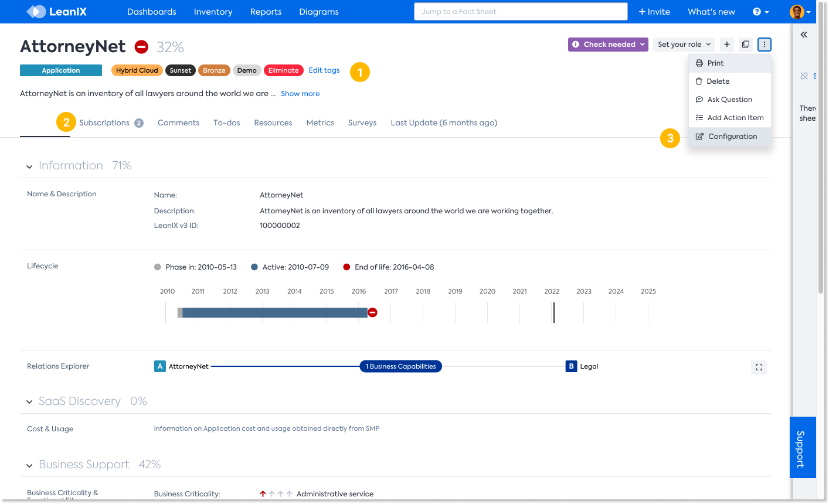The height and width of the screenshot is (504, 829).
Task: Click the Demo tag
Action: coord(247,70)
